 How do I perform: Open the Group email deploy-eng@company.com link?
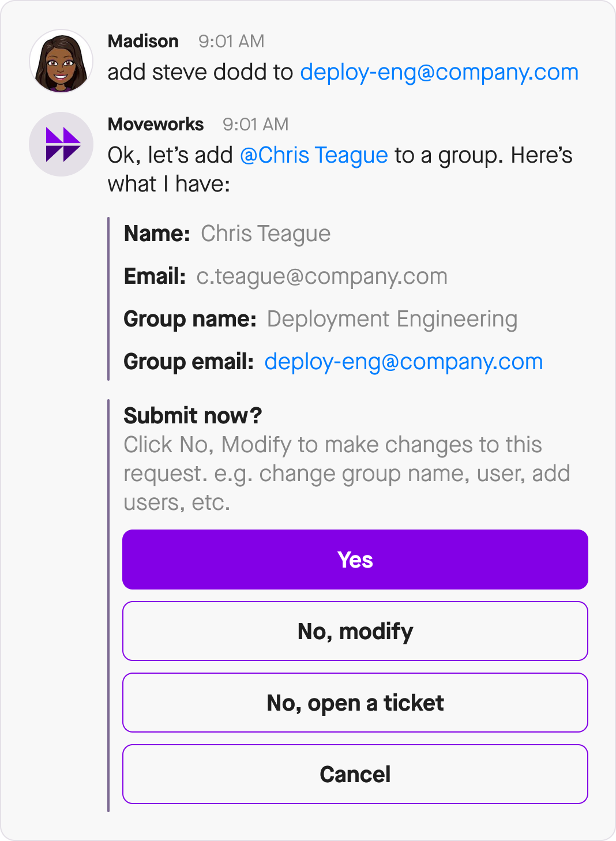pyautogui.click(x=404, y=362)
